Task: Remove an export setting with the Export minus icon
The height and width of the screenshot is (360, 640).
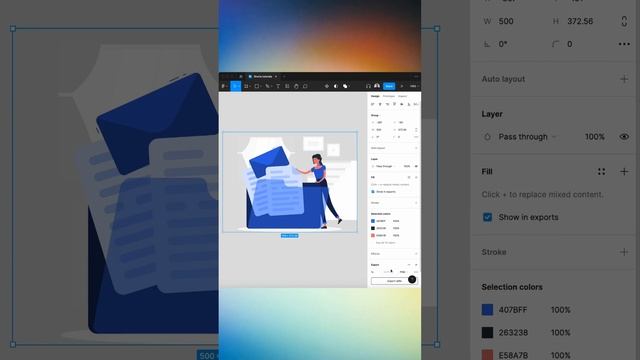Action: point(409,265)
